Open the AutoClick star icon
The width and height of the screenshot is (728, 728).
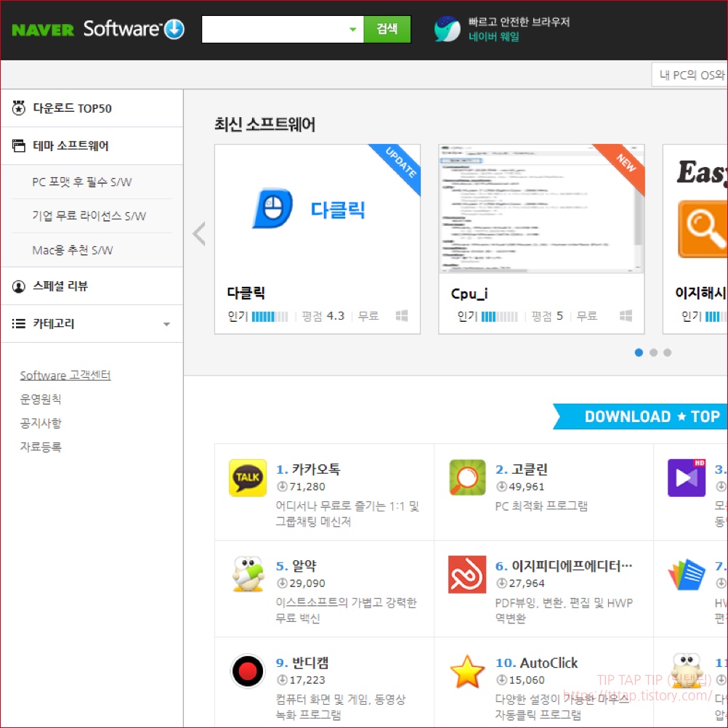point(467,671)
